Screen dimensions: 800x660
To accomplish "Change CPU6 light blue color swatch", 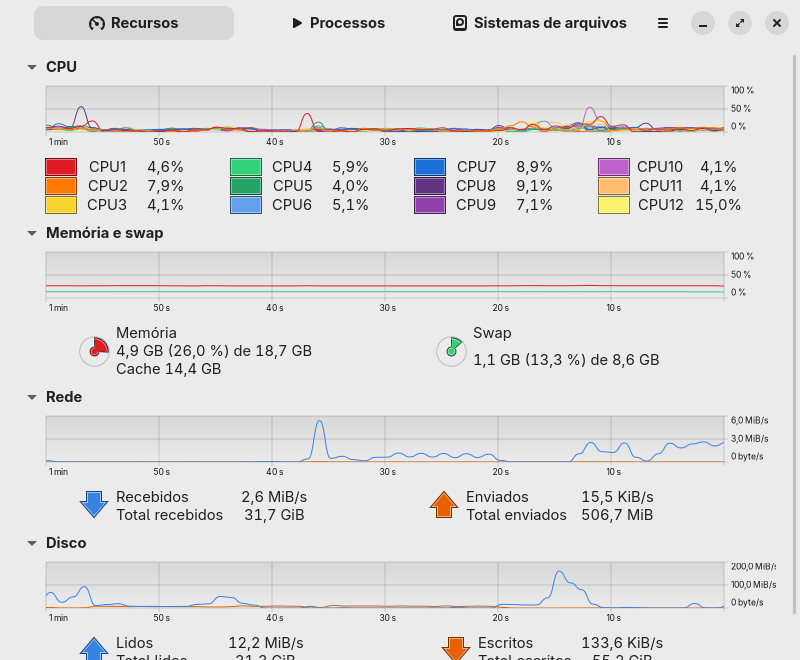I will 246,205.
